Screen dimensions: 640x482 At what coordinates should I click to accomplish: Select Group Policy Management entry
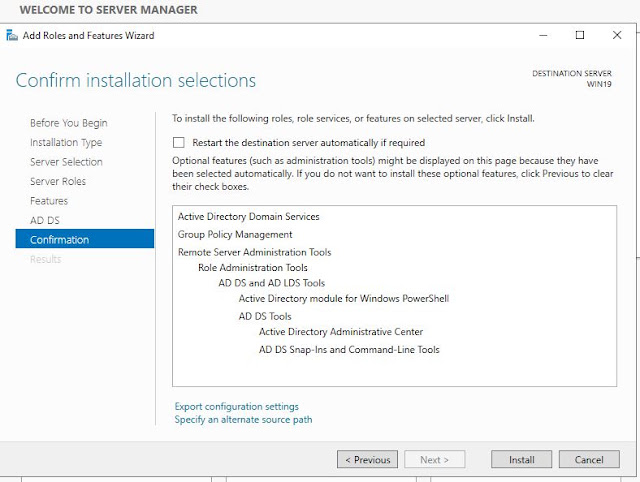tap(235, 234)
